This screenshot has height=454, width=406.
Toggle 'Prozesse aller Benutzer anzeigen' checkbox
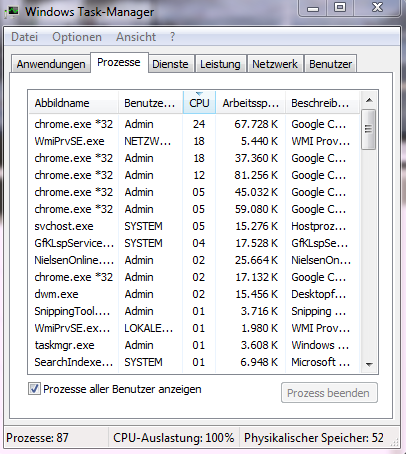point(34,389)
